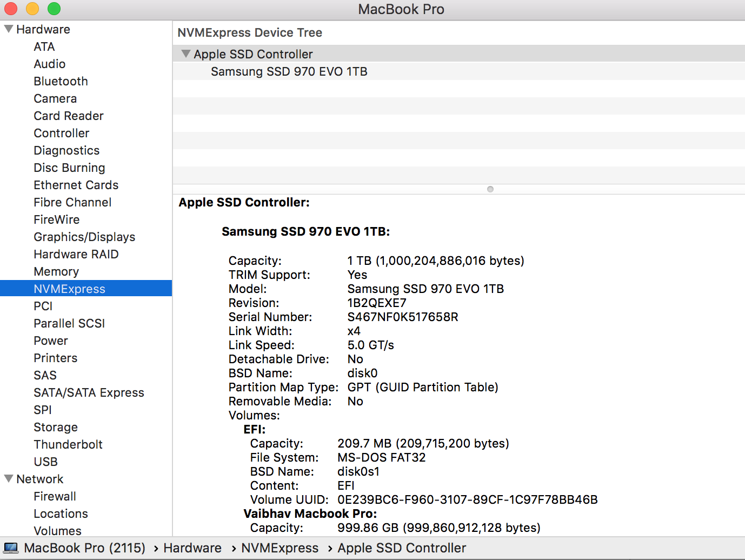Open Parallel SCSI info
Screen dimensions: 745x560
pyautogui.click(x=69, y=323)
